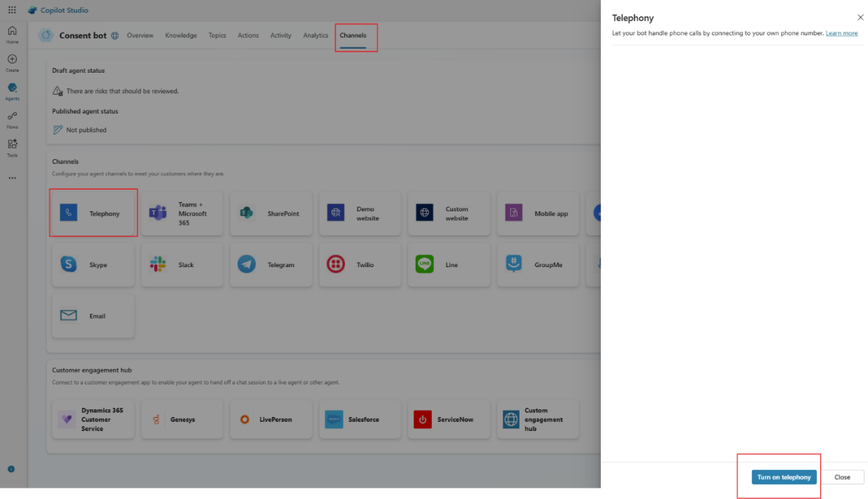Open the Line channel tile
The height and width of the screenshot is (499, 868).
pyautogui.click(x=450, y=265)
